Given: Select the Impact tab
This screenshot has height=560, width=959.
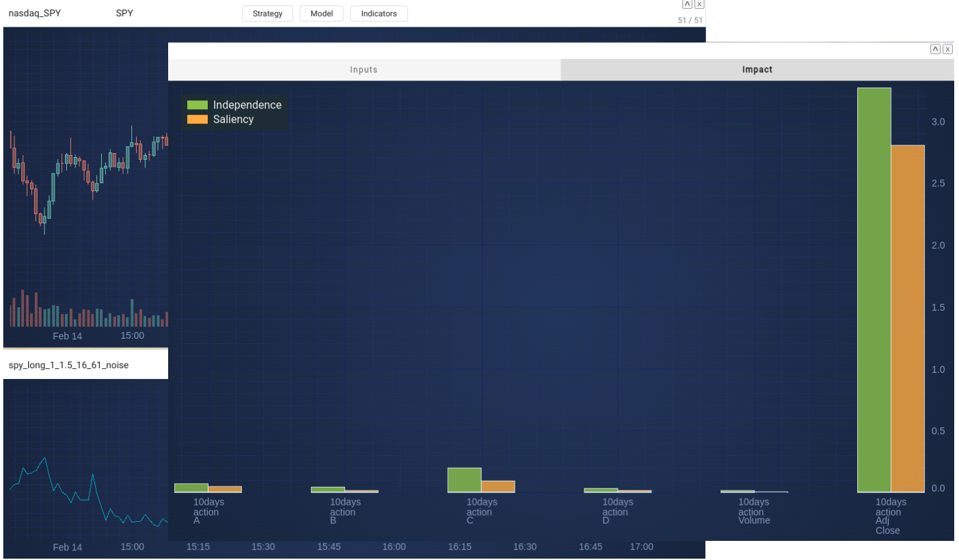Looking at the screenshot, I should (757, 70).
